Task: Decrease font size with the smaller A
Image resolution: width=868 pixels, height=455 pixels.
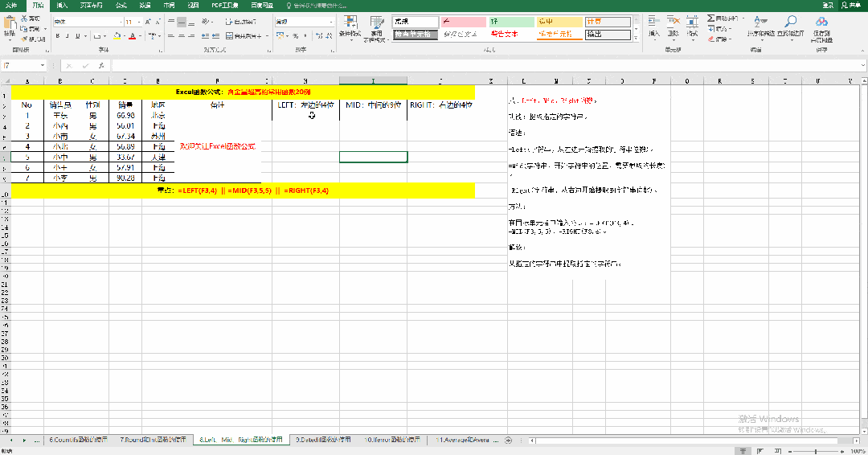Action: (x=158, y=22)
